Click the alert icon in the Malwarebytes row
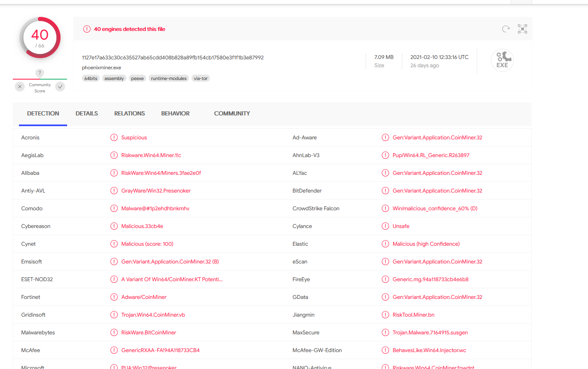Screen dimensions: 588x369 (x=114, y=333)
